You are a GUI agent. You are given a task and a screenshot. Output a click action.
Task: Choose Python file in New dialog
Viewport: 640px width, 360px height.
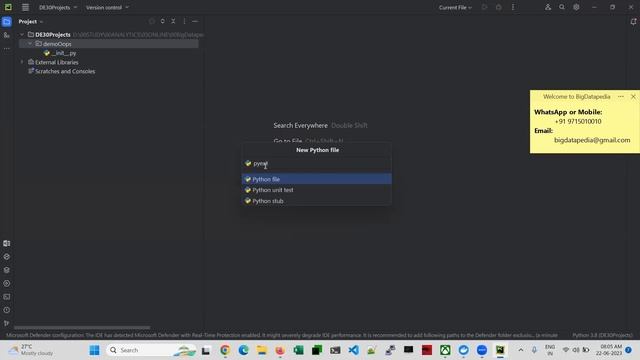pyautogui.click(x=316, y=179)
